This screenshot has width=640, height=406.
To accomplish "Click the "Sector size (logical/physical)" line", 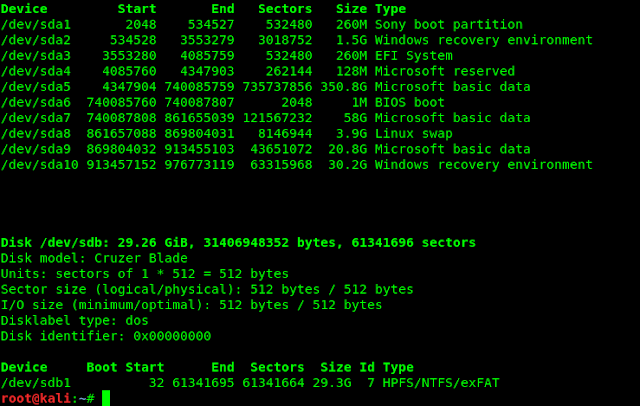I will point(207,290).
